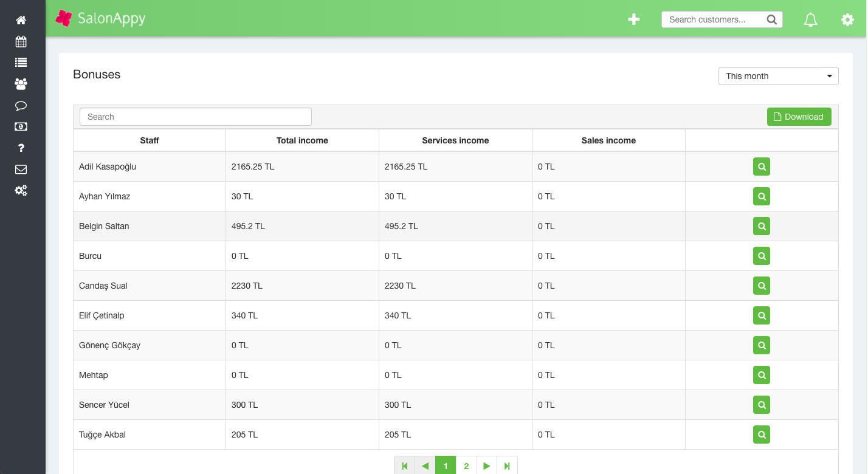
Task: Select page 1 in the pagination bar
Action: click(x=446, y=465)
